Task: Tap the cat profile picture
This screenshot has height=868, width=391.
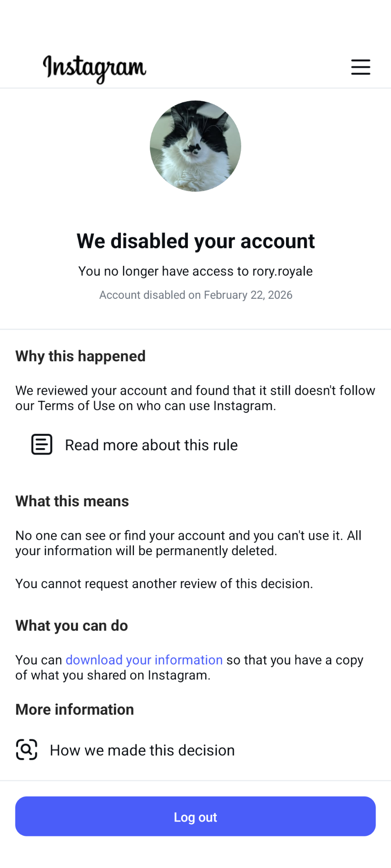Action: tap(195, 146)
